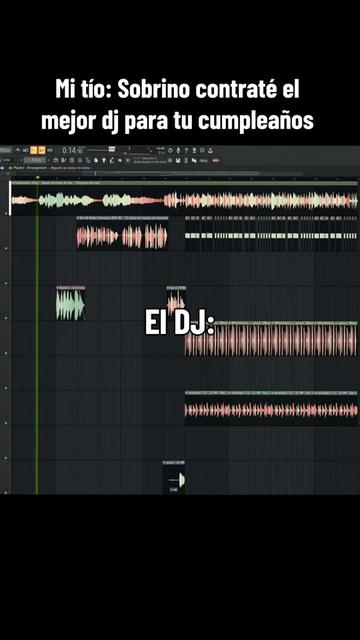Open the Playlist - Arrangement breadcrumb
Screen dimensions: 360x640
[x=30, y=168]
